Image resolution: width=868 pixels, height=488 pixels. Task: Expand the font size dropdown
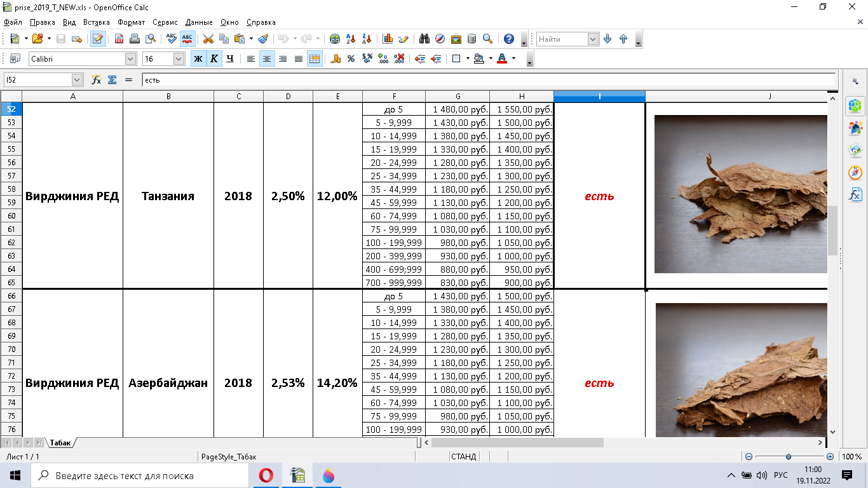coord(179,58)
